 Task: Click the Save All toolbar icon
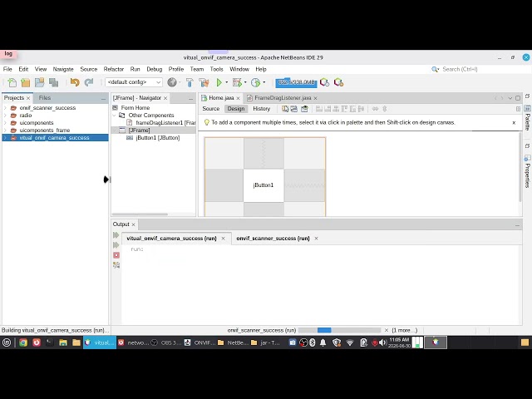click(53, 82)
